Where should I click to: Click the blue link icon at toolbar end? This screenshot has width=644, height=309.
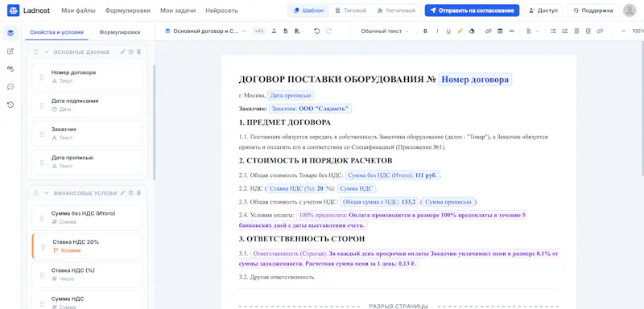pyautogui.click(x=600, y=31)
